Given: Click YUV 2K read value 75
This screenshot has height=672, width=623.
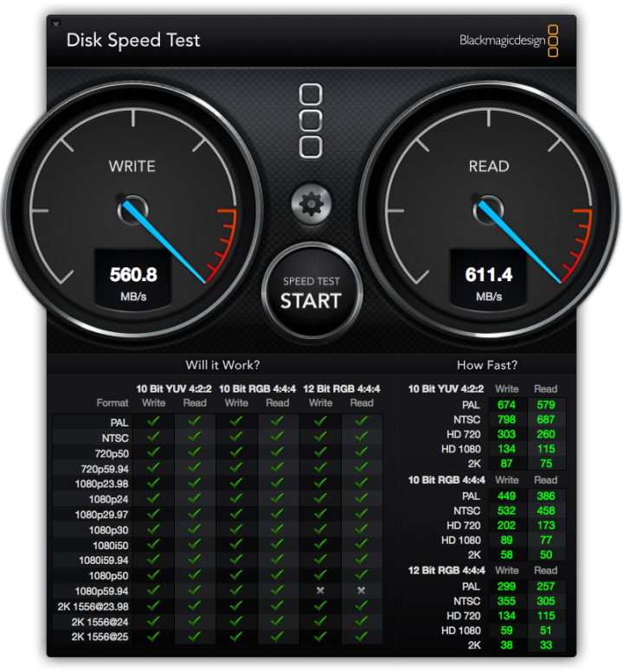Looking at the screenshot, I should point(546,464).
